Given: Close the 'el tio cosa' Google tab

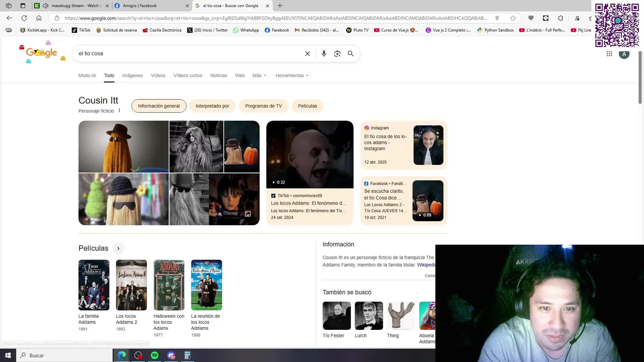Looking at the screenshot, I should click(x=267, y=6).
